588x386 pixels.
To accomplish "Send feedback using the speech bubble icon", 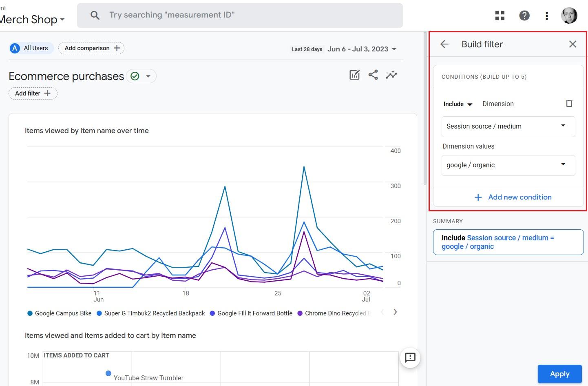I will pyautogui.click(x=410, y=358).
